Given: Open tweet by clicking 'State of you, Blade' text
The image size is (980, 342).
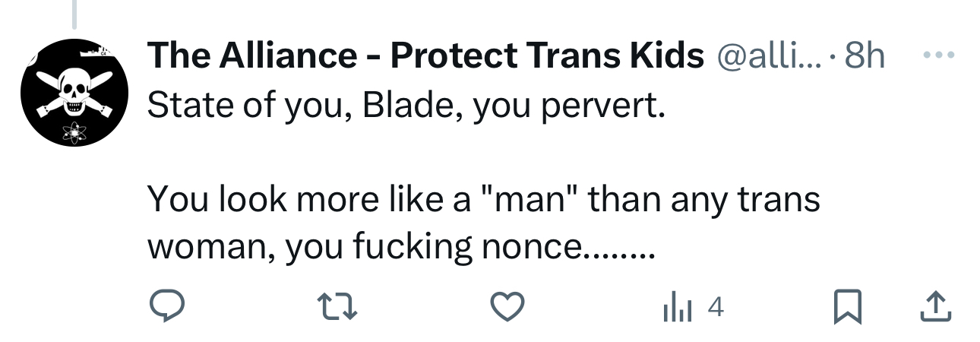Looking at the screenshot, I should 304,106.
